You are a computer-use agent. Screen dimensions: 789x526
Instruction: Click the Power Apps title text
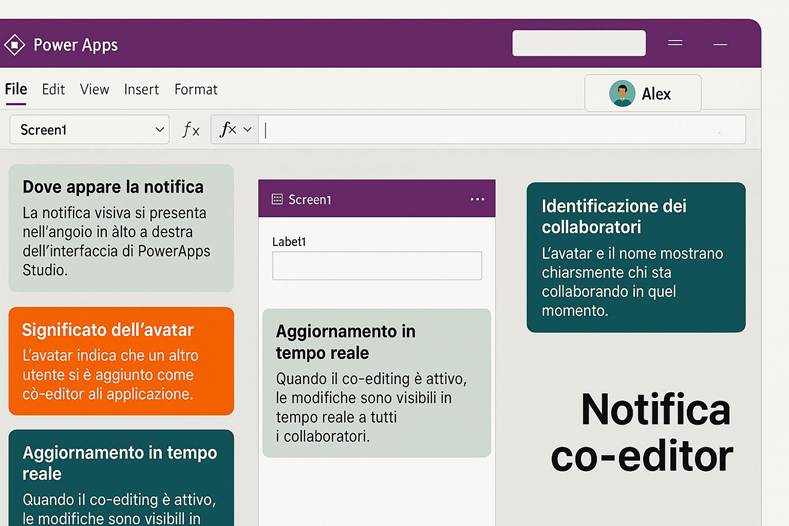tap(75, 45)
